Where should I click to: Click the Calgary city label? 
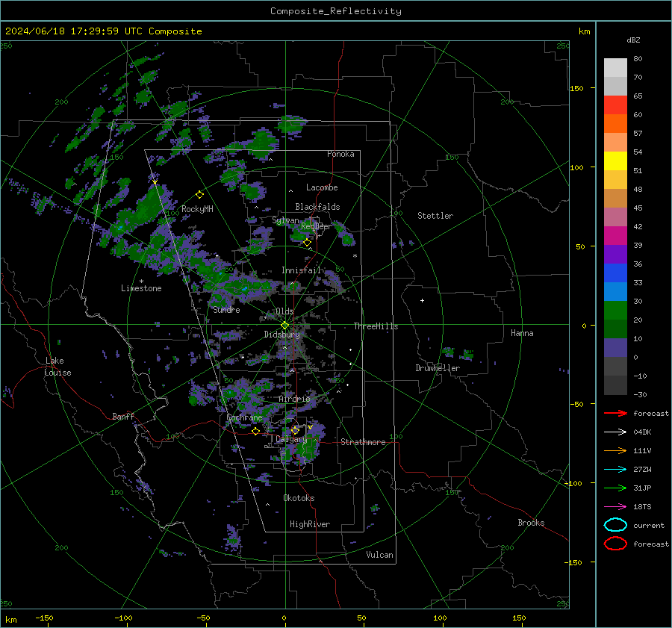291,439
